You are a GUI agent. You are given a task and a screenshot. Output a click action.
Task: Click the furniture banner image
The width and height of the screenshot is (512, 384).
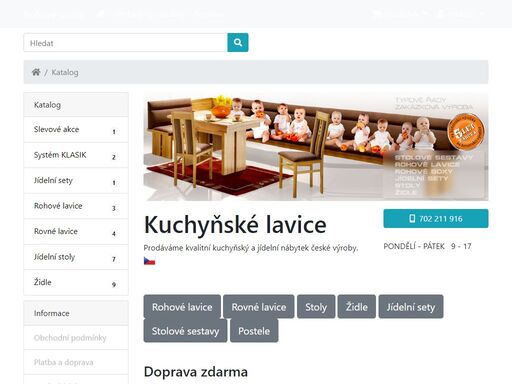(x=316, y=147)
